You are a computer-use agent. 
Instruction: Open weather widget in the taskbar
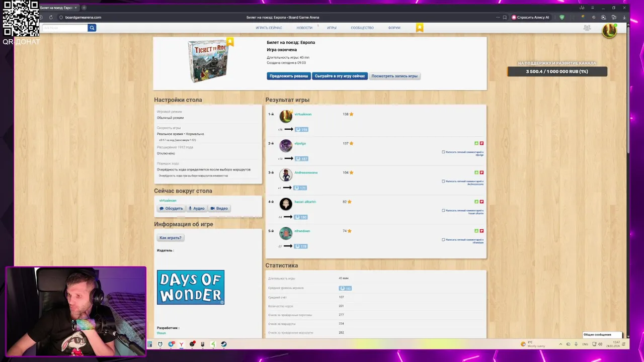pyautogui.click(x=533, y=344)
